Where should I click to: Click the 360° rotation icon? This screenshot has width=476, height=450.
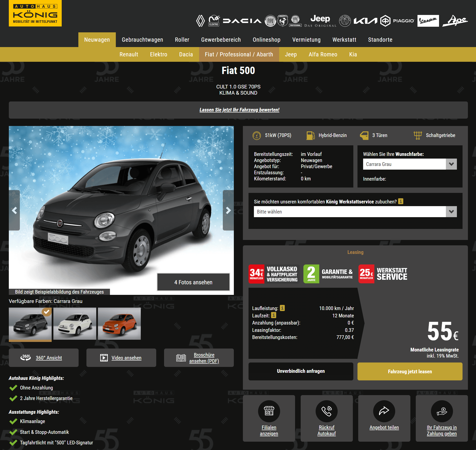pos(25,358)
